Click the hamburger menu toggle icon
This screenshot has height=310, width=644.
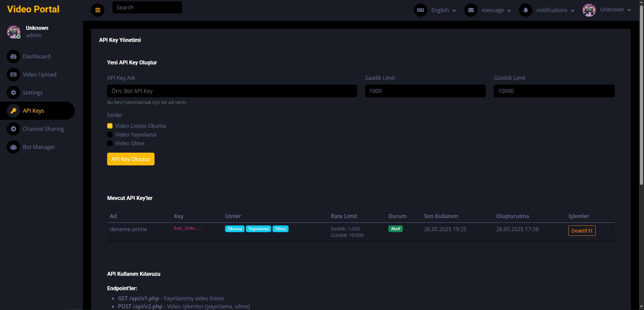pos(98,10)
